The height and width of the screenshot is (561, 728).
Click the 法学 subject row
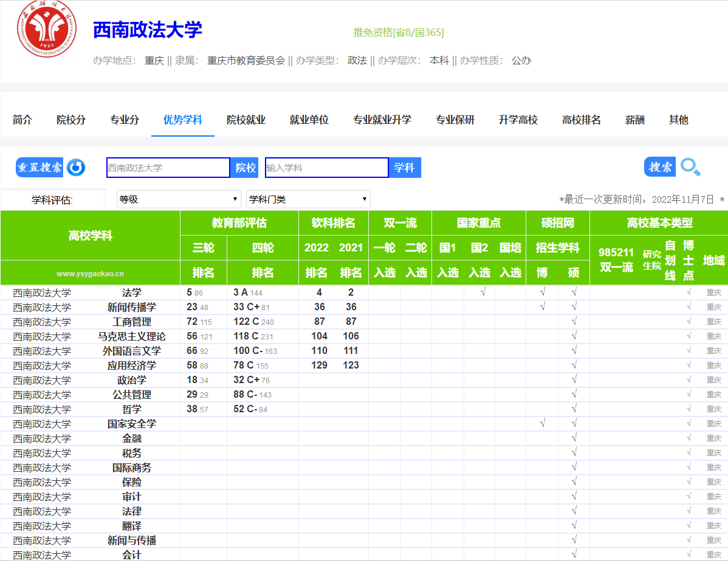(x=363, y=292)
